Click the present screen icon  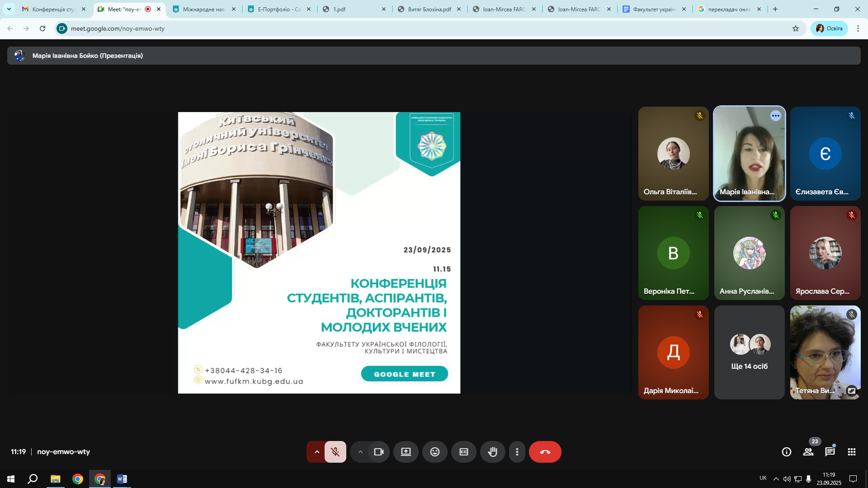point(406,452)
